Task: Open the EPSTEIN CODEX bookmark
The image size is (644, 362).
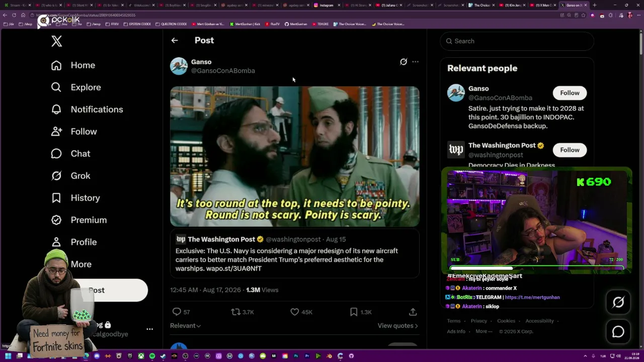Action: [x=137, y=24]
